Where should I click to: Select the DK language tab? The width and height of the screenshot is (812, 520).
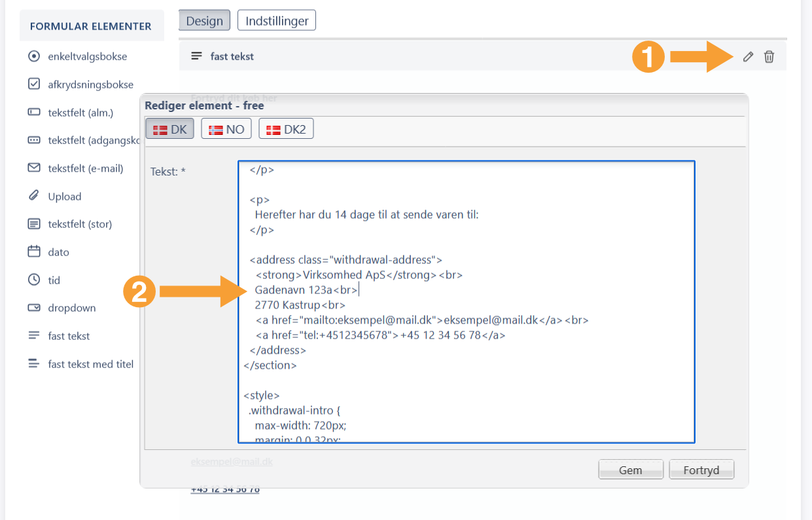click(169, 130)
